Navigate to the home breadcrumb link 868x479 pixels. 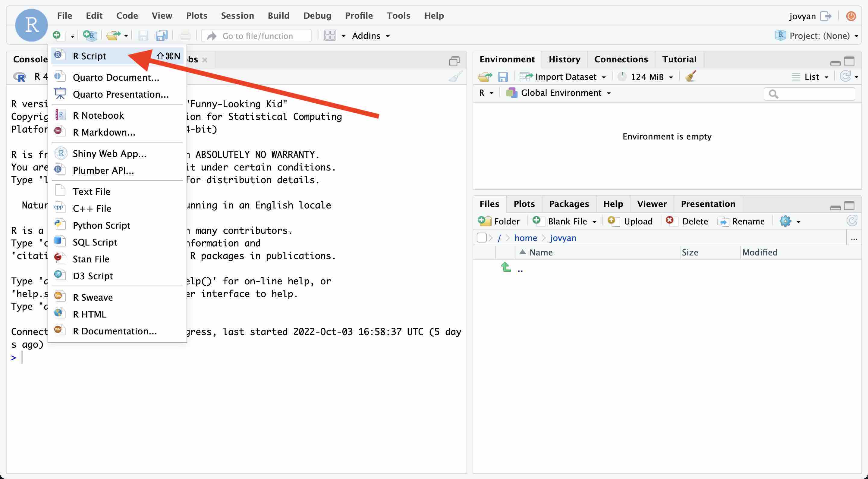tap(525, 238)
